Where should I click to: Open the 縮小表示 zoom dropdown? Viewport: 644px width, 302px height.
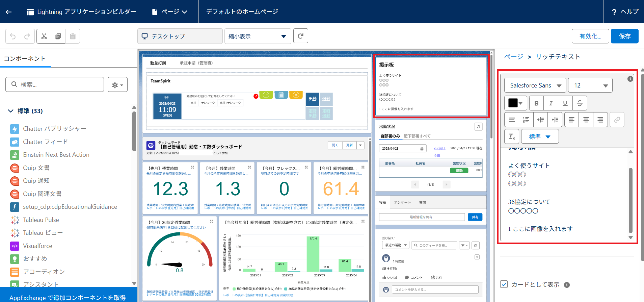[x=258, y=36]
